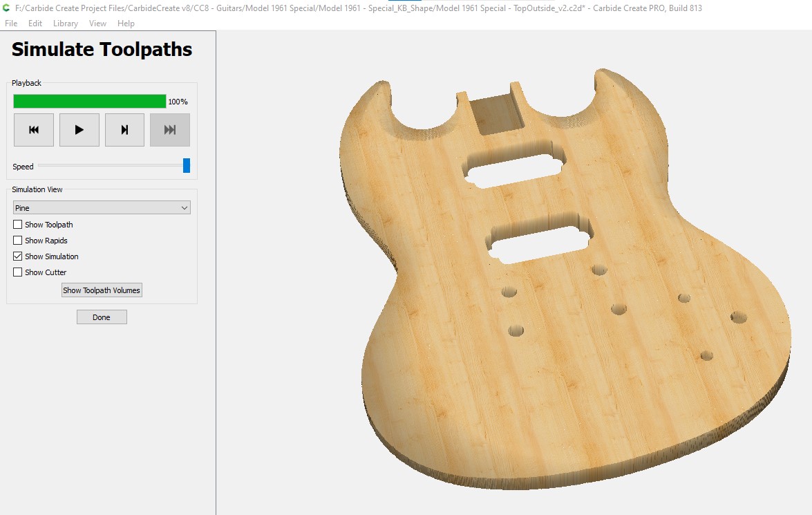Open the File menu

11,24
